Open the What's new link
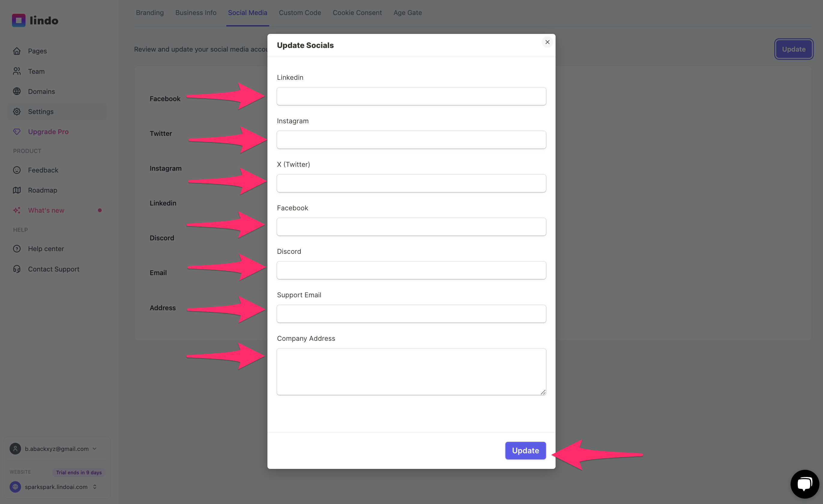The image size is (823, 504). click(x=46, y=210)
